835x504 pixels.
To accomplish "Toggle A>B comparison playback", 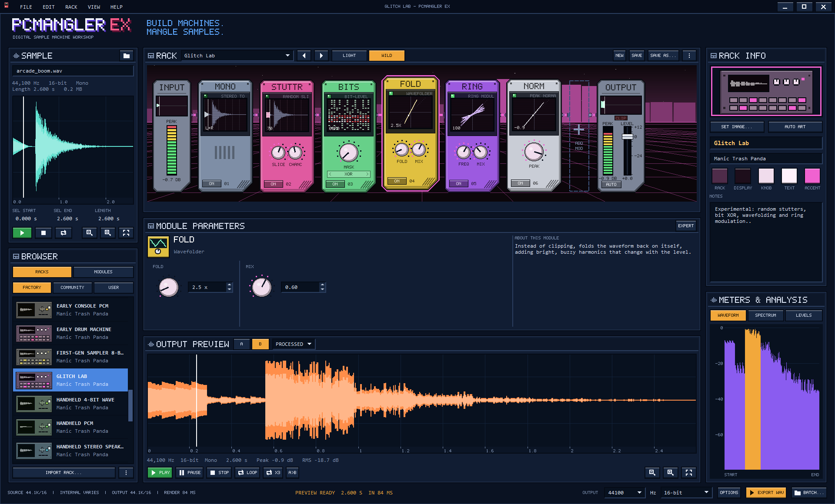I will coord(292,473).
